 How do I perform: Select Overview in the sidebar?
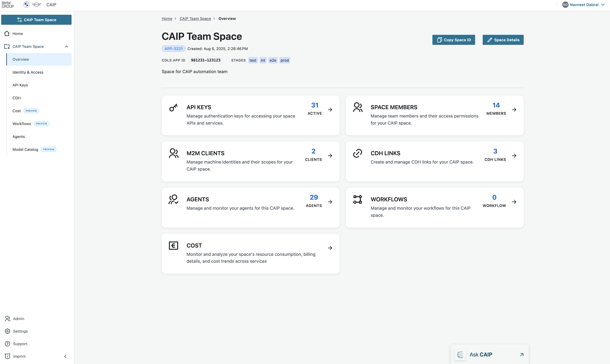39,59
